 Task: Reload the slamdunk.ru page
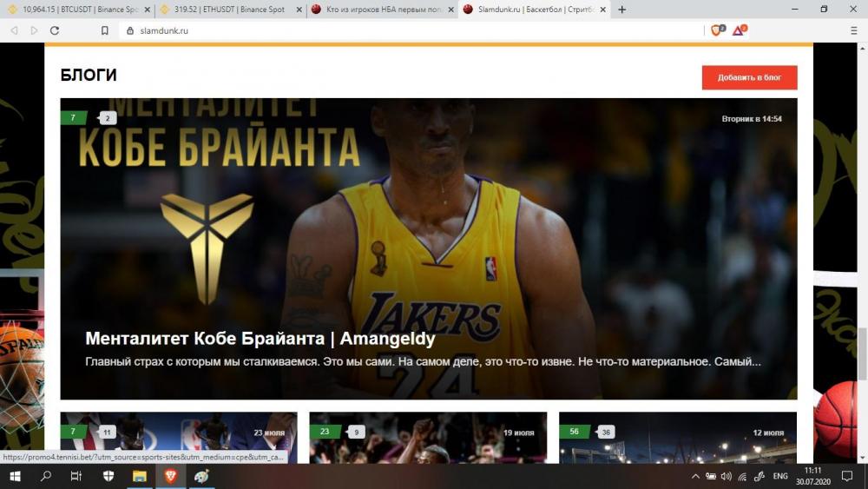coord(55,30)
